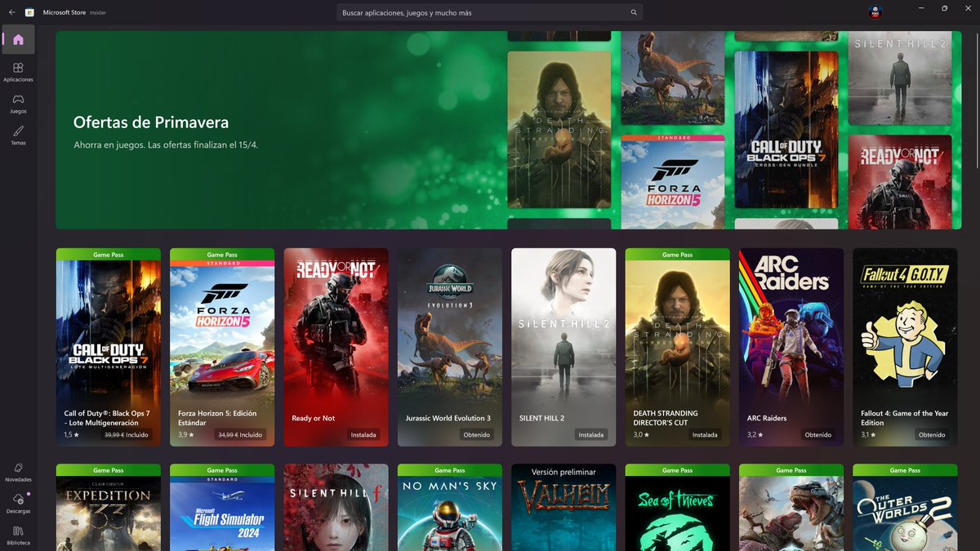Open Call of Duty: Black Ops 7 card
Image resolution: width=980 pixels, height=551 pixels.
coord(109,347)
